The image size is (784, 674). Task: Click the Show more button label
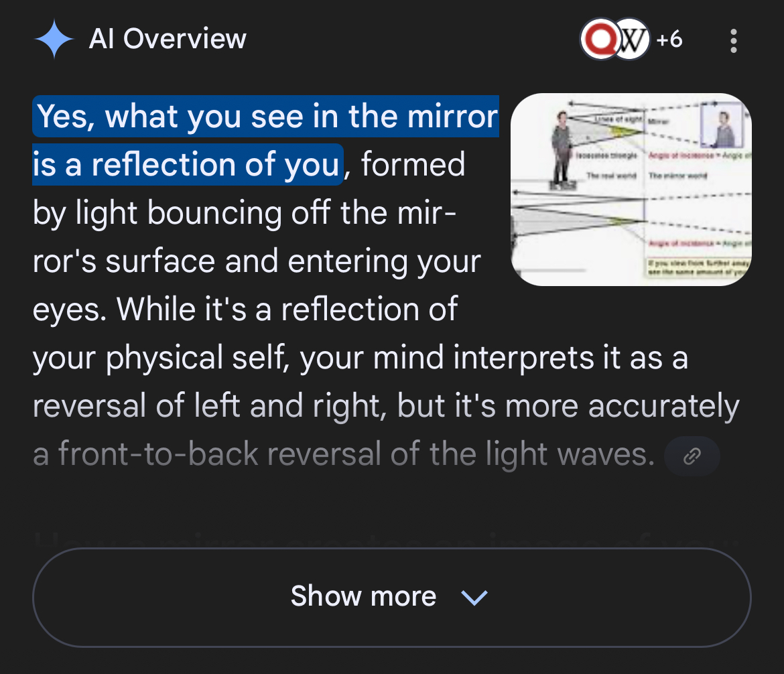point(363,596)
